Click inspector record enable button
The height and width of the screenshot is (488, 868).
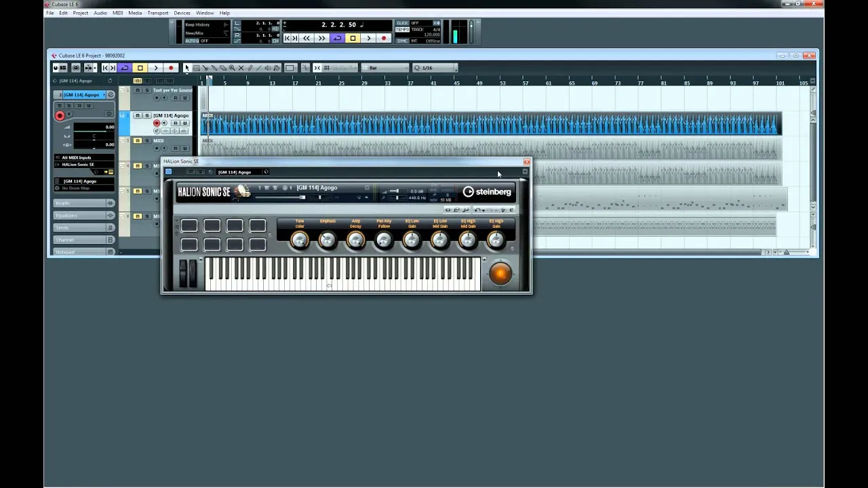click(x=60, y=116)
